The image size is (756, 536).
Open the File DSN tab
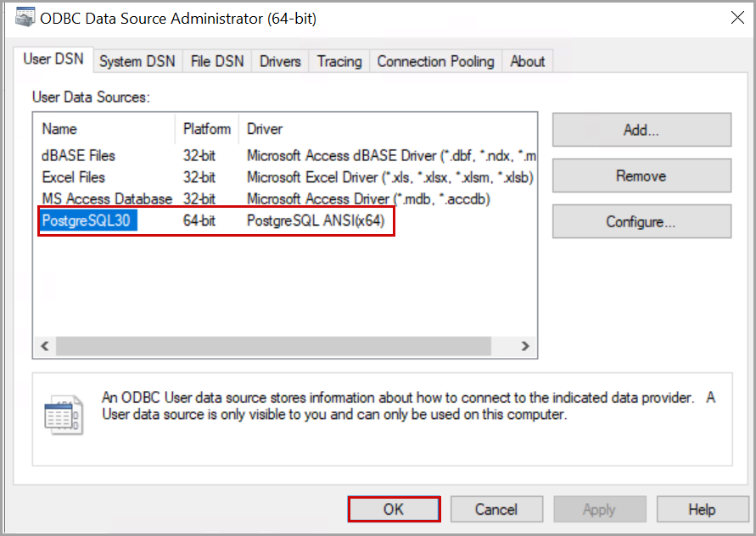tap(217, 61)
